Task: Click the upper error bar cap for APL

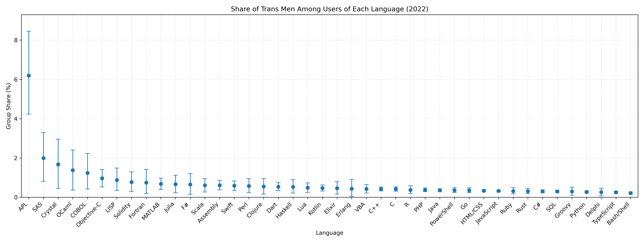Action: point(29,31)
